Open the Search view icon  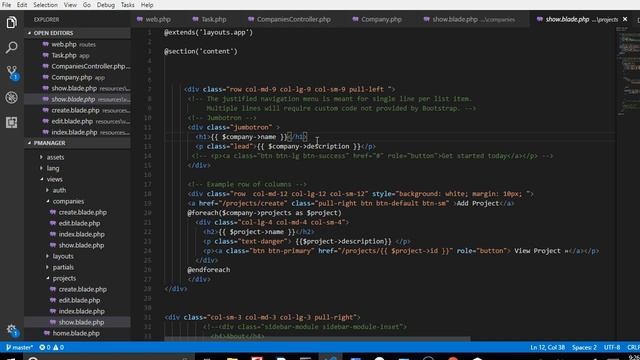[11, 47]
